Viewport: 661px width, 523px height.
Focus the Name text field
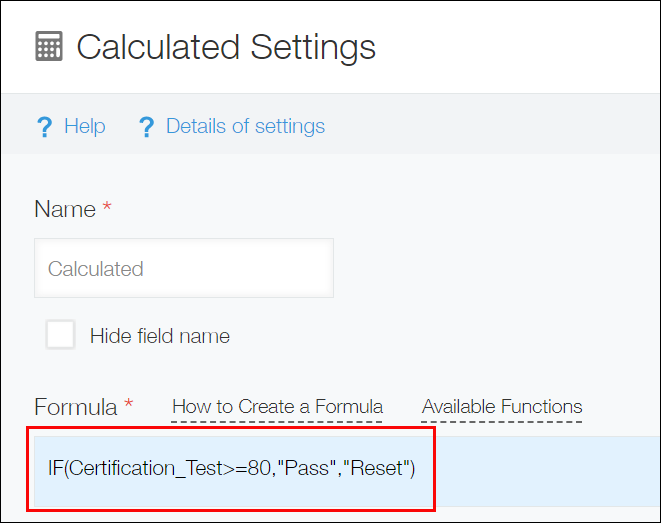click(184, 268)
